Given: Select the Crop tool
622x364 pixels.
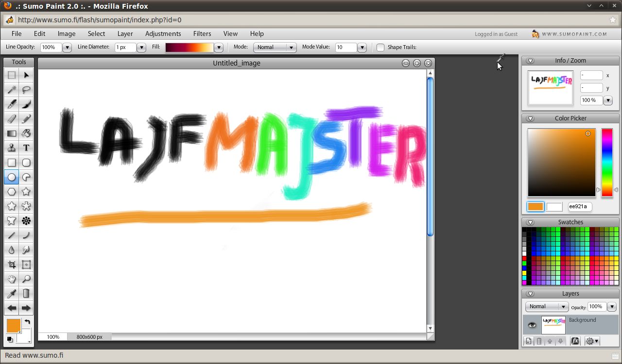Looking at the screenshot, I should 12,264.
